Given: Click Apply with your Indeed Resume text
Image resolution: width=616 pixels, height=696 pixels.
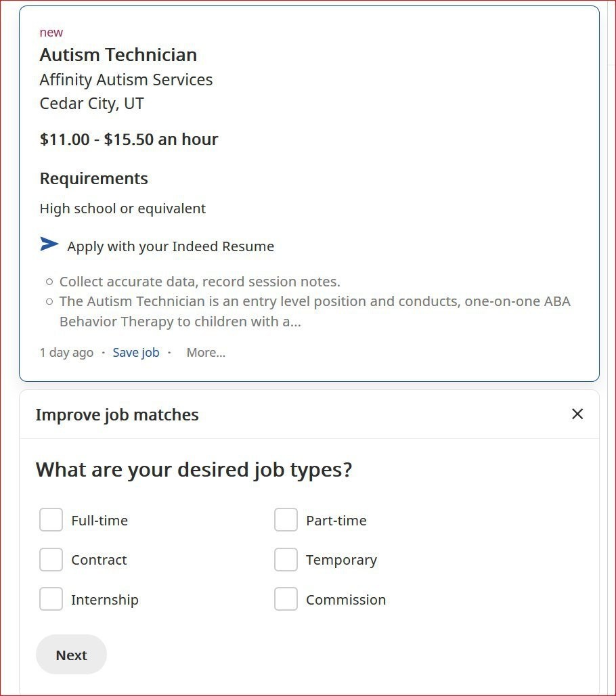Looking at the screenshot, I should point(171,246).
